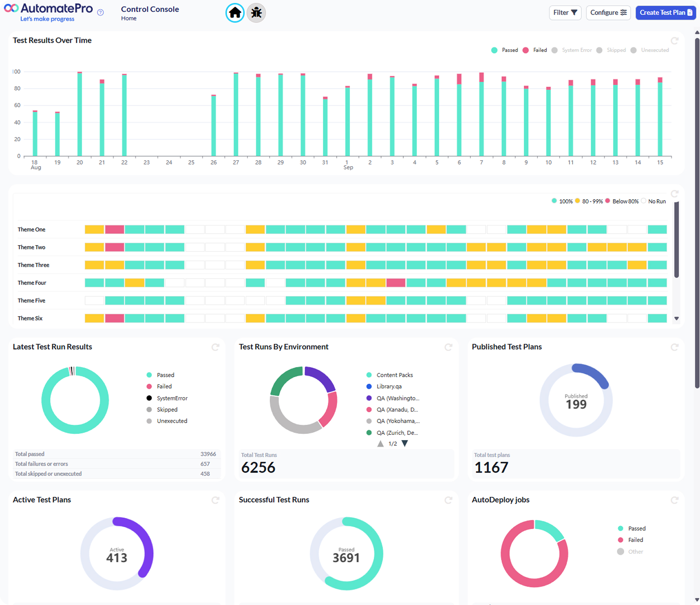Click Create Test Plan button
The width and height of the screenshot is (700, 605).
point(665,13)
